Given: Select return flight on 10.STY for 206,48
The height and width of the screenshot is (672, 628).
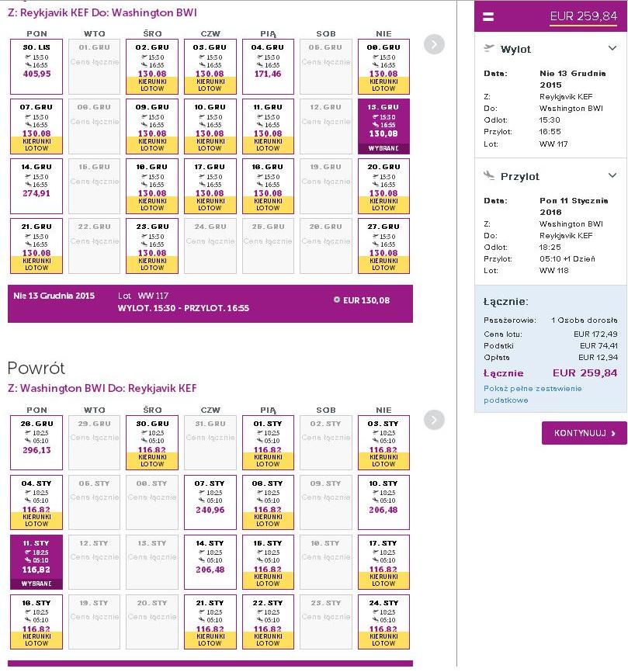Looking at the screenshot, I should (x=383, y=502).
